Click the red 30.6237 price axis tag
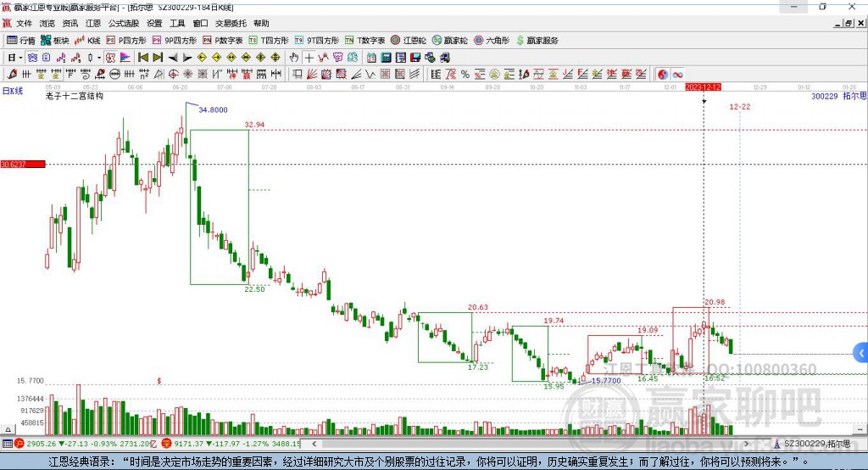Screen dimensions: 868x470 click(x=23, y=164)
